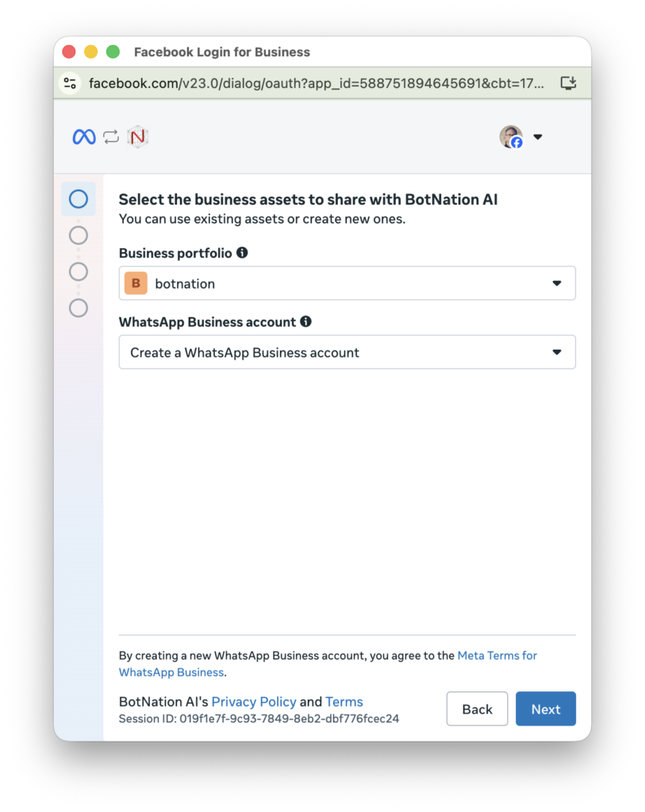Screen dimensions: 645x812
Task: Open the Business portfolio dropdown showing botnation
Action: tap(347, 283)
